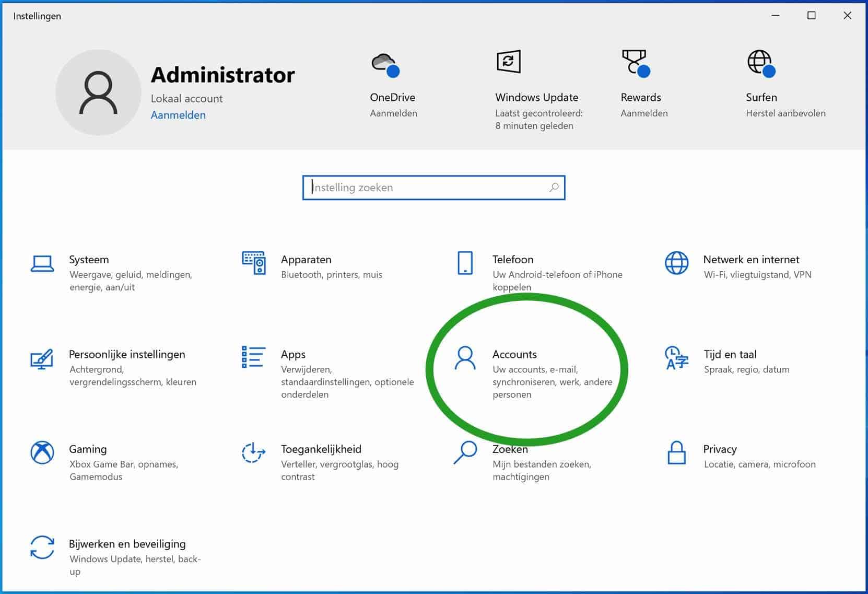Click the Rewards label
Screen dimensions: 868x594
click(641, 97)
